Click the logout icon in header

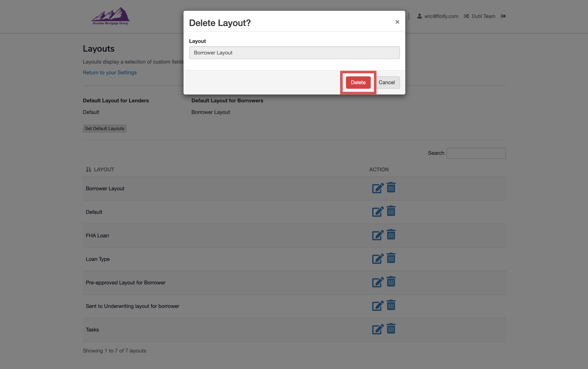(503, 16)
